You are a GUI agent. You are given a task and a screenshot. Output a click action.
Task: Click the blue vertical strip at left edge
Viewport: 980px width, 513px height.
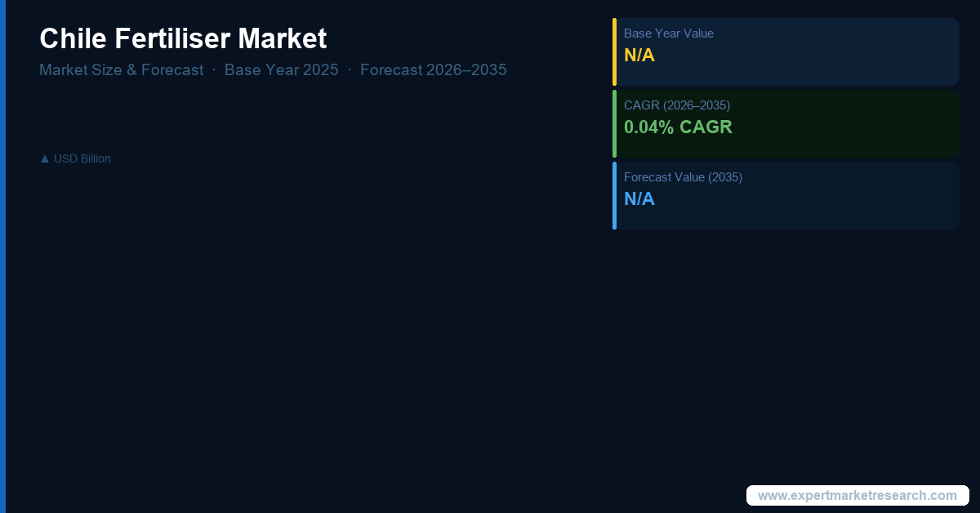click(x=2, y=256)
